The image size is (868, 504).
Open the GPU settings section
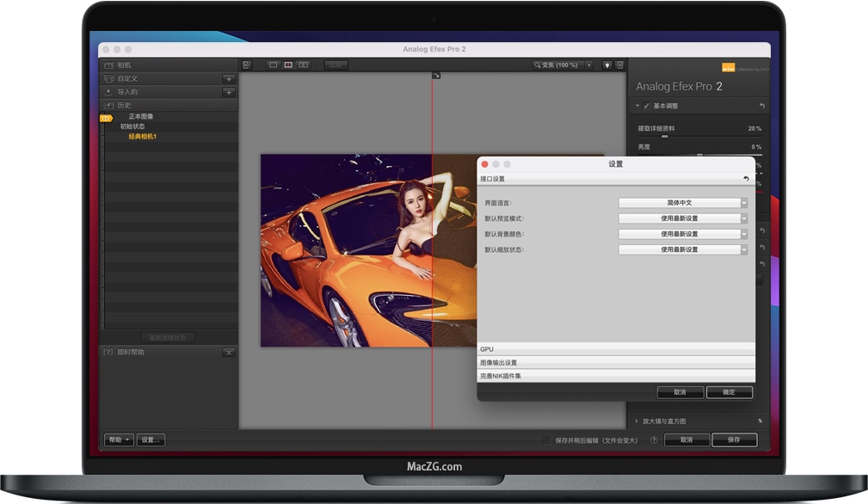tap(616, 349)
